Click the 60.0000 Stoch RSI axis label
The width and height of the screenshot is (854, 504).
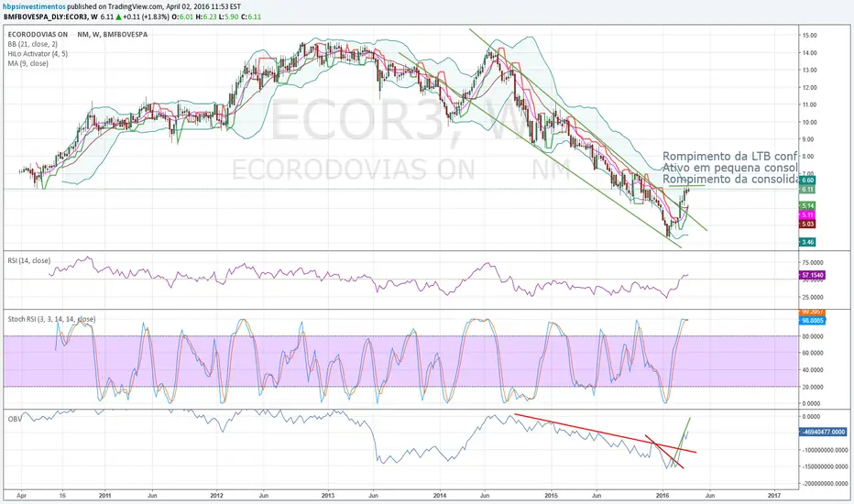pyautogui.click(x=812, y=353)
